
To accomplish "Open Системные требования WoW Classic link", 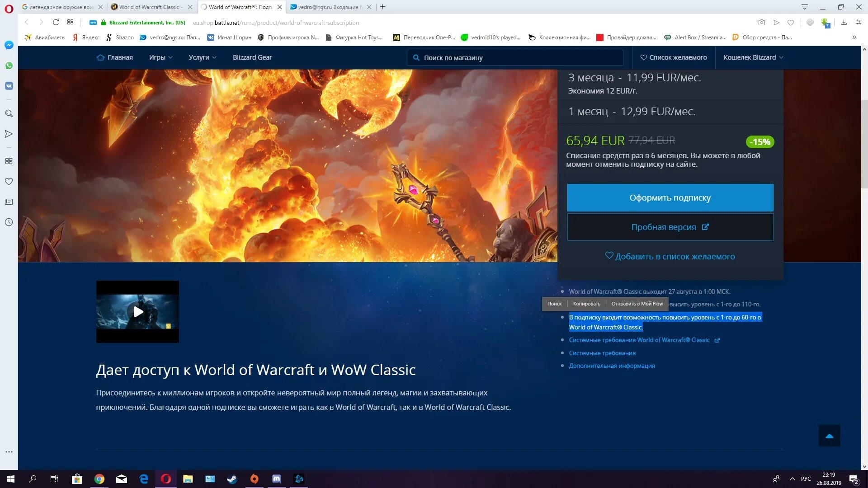I will click(644, 340).
